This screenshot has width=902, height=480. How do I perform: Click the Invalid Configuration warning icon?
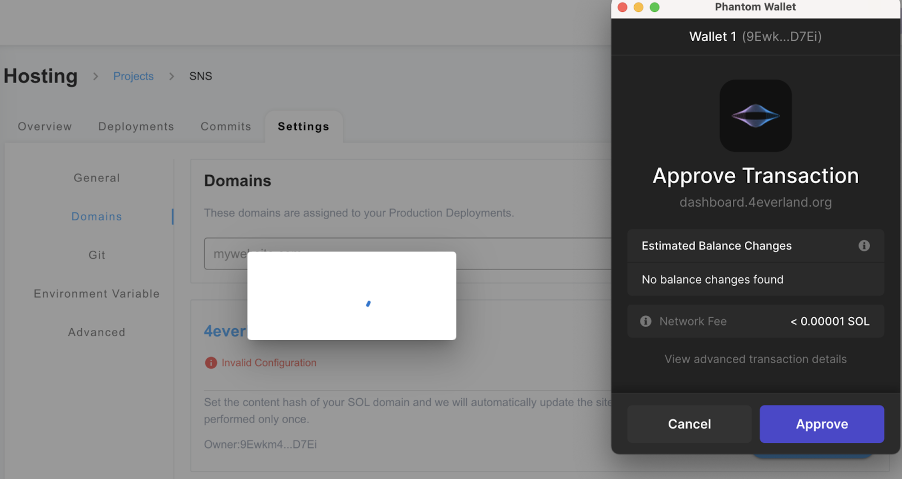[x=211, y=363]
